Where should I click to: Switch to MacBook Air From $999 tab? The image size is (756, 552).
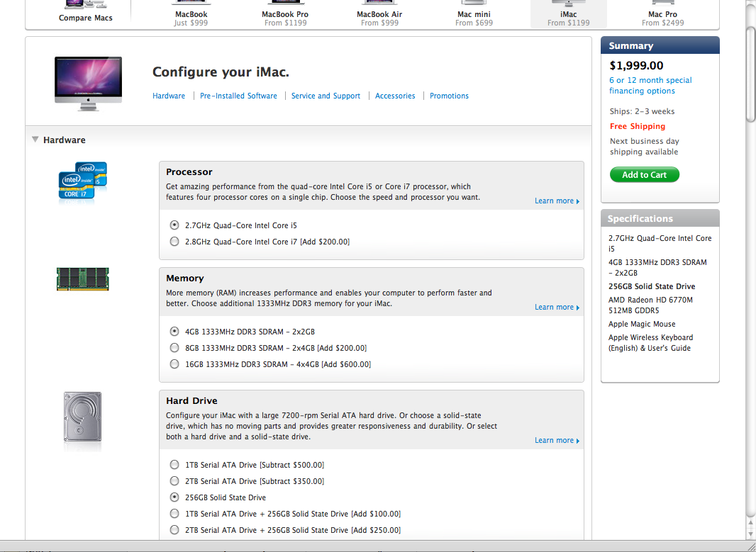pyautogui.click(x=379, y=14)
